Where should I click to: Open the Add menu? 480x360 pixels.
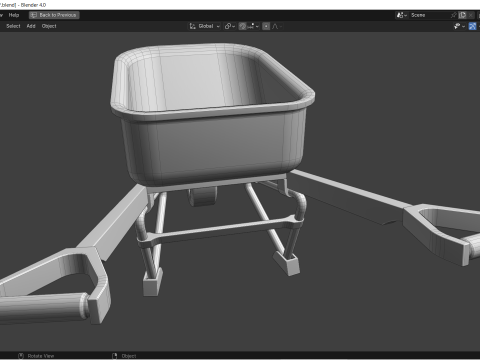[31, 26]
